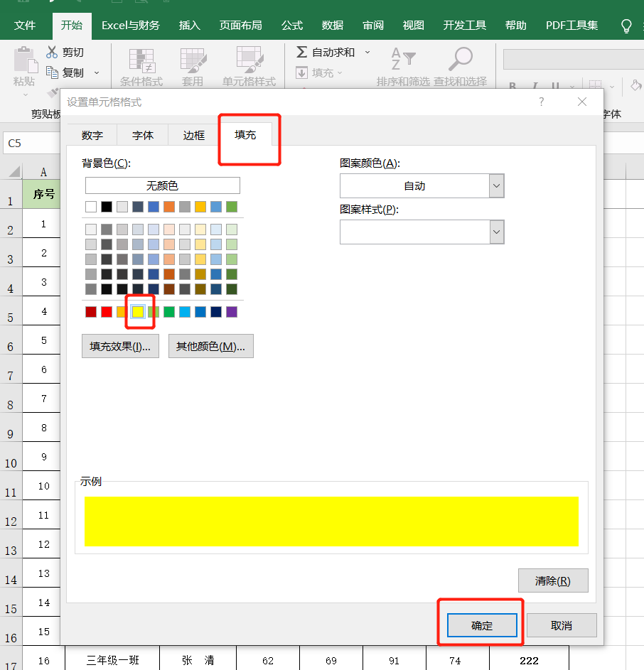Open the 数字 dialog tab
The height and width of the screenshot is (670, 644).
tap(92, 136)
